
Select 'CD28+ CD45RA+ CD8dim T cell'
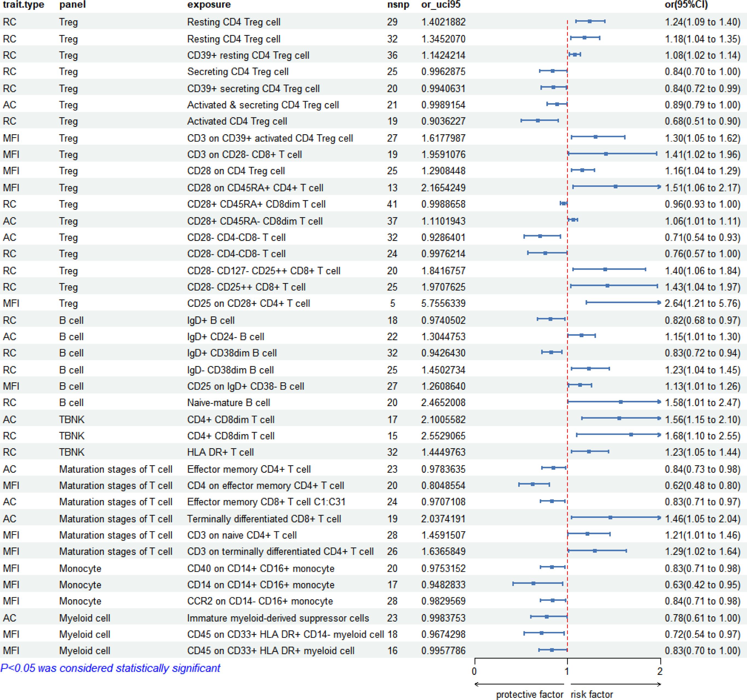[256, 204]
